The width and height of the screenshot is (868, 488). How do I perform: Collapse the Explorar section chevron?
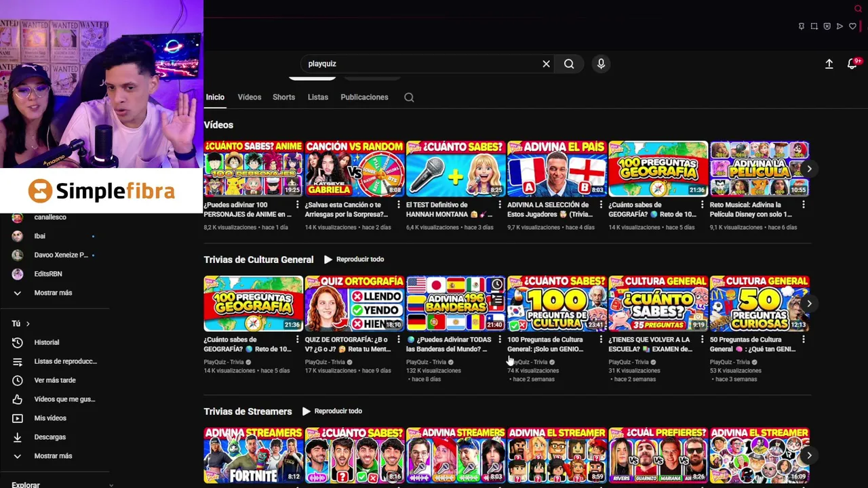pos(111,485)
